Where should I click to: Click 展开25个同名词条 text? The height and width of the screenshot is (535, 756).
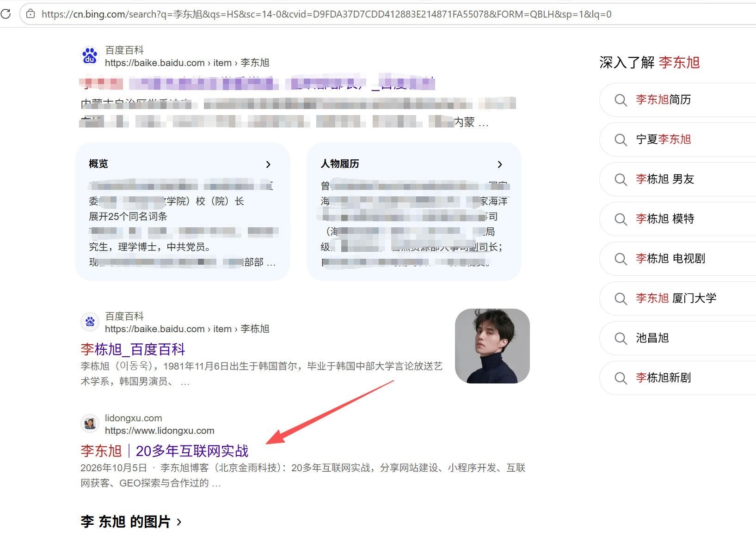pos(128,216)
